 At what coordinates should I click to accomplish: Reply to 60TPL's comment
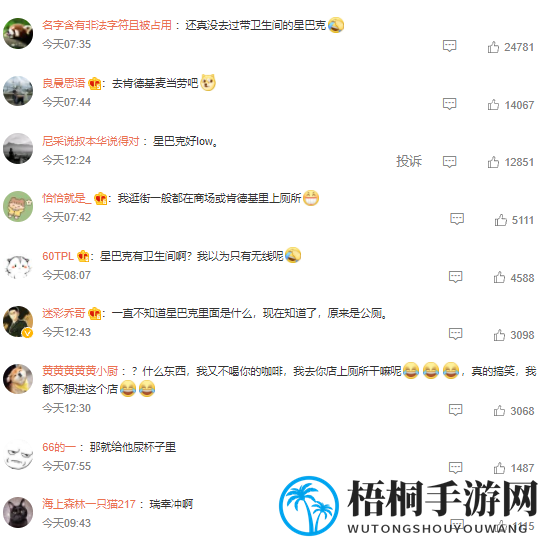(455, 277)
